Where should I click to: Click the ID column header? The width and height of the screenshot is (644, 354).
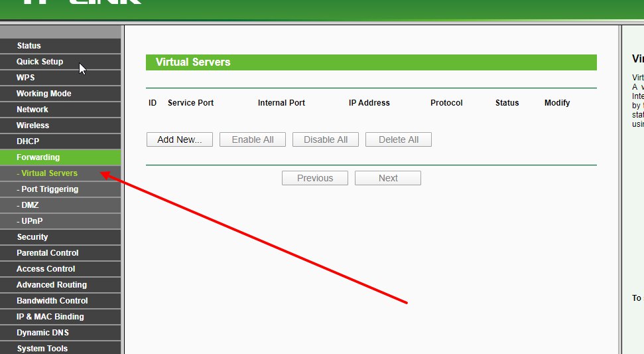click(153, 103)
